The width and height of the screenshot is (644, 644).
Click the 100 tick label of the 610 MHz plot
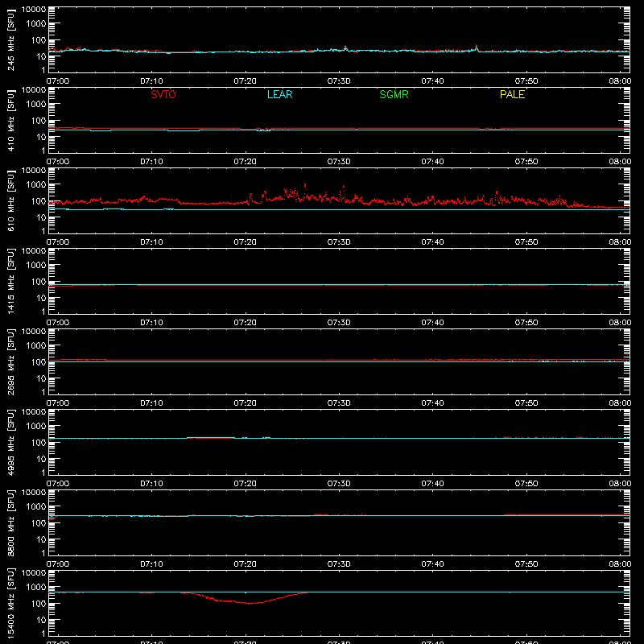click(39, 201)
